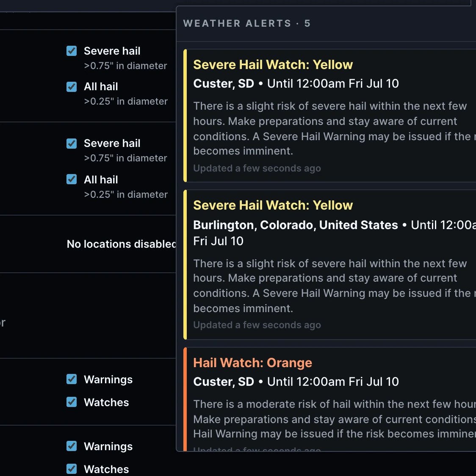Select 'Custer, SD' in the orange alert

coord(224,382)
